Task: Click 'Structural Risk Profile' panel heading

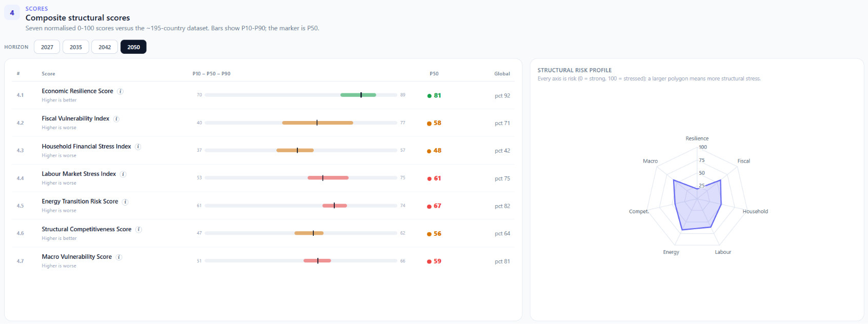Action: tap(574, 70)
